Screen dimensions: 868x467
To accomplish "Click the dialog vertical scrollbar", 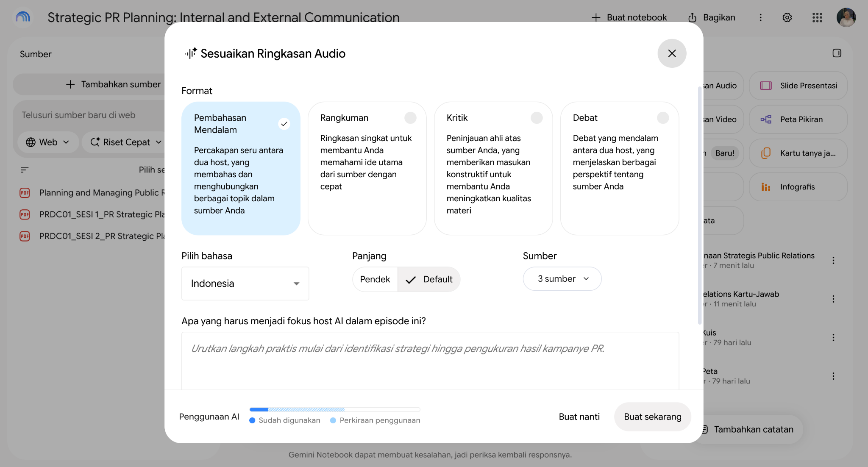I will [x=699, y=206].
